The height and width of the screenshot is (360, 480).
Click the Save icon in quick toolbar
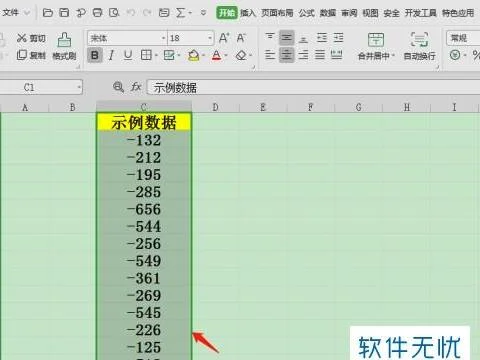click(x=64, y=13)
